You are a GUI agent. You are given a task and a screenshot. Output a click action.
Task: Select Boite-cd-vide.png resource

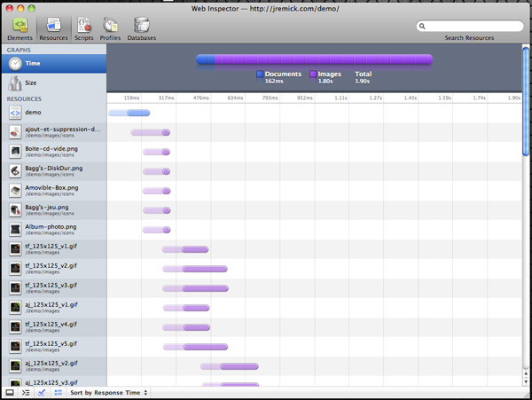coord(54,152)
